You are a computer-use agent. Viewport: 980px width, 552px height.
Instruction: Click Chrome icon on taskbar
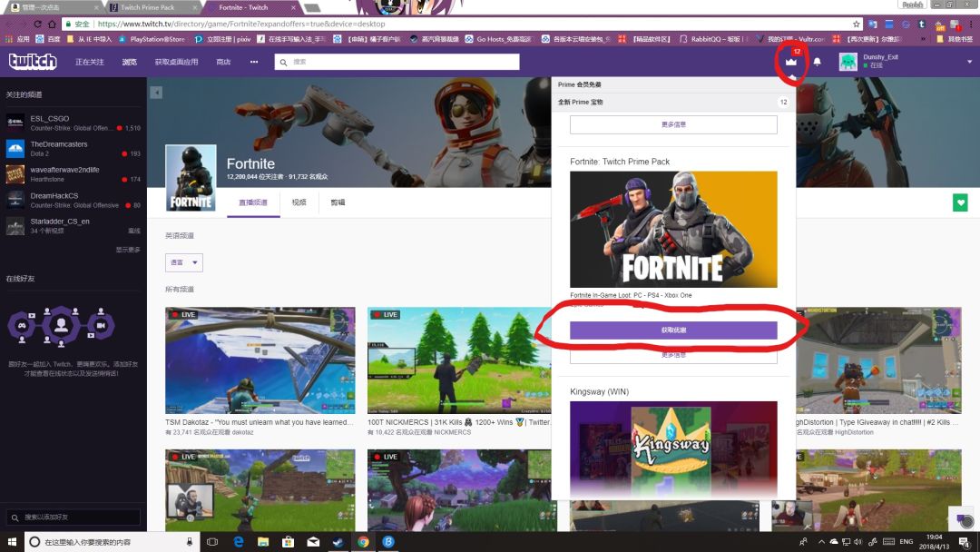pyautogui.click(x=363, y=541)
